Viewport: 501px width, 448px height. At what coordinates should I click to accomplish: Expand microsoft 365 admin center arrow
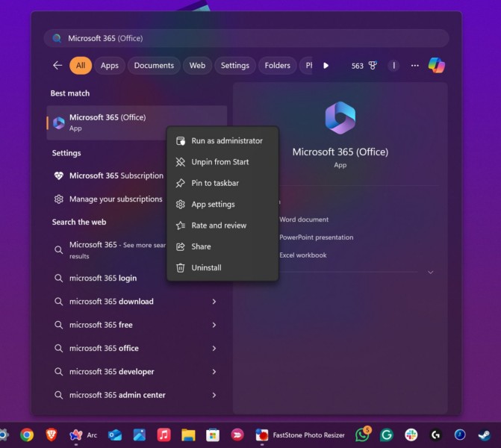coord(214,395)
